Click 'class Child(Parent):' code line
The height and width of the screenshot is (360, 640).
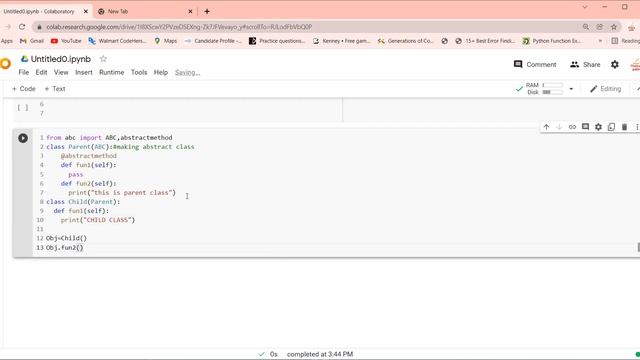83,202
